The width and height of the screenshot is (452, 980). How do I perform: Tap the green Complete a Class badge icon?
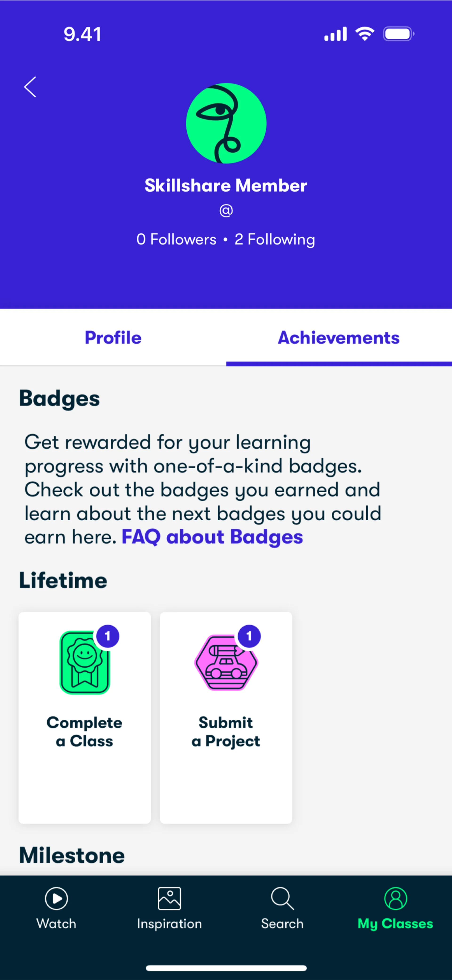click(85, 663)
